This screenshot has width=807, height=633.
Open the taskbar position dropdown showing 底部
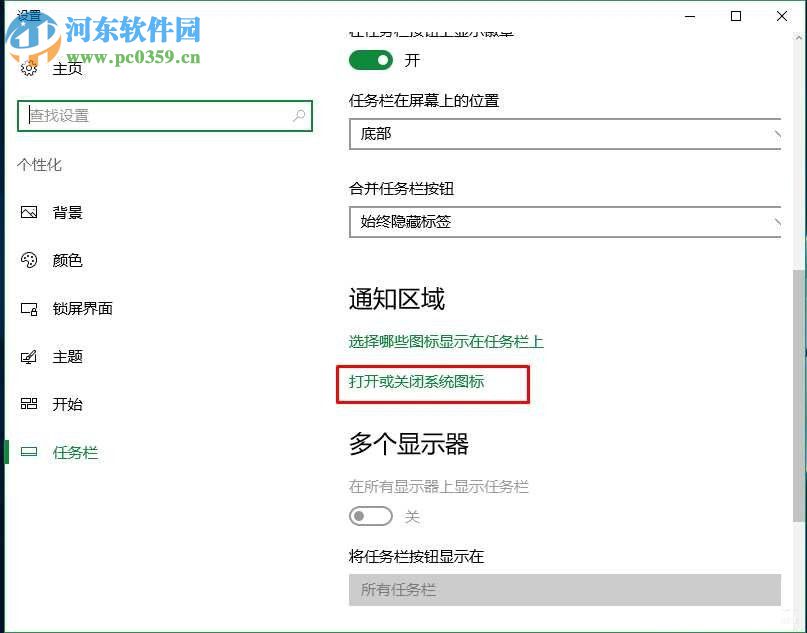565,134
